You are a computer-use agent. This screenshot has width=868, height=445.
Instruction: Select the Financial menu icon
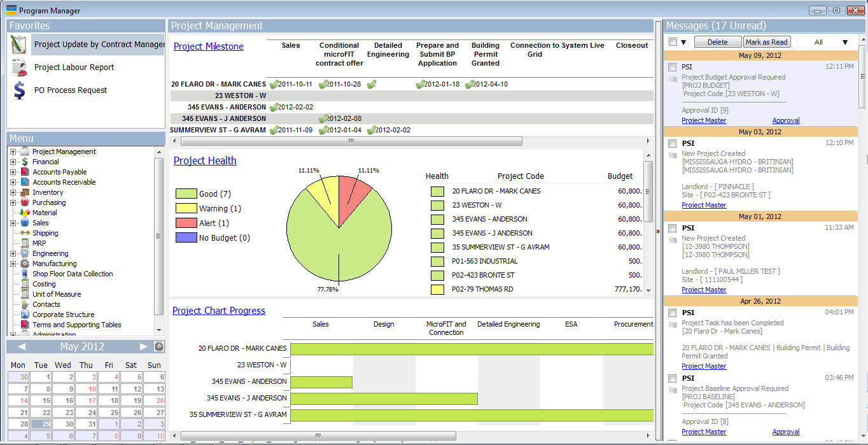click(x=24, y=162)
